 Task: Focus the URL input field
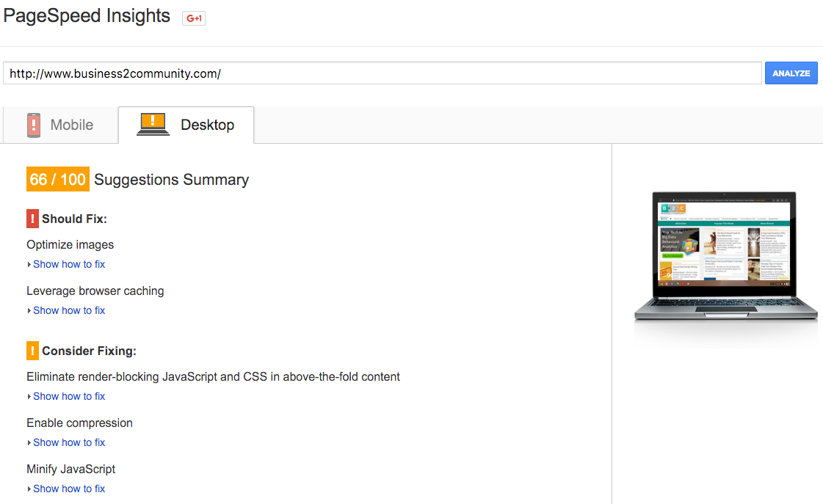click(x=382, y=73)
